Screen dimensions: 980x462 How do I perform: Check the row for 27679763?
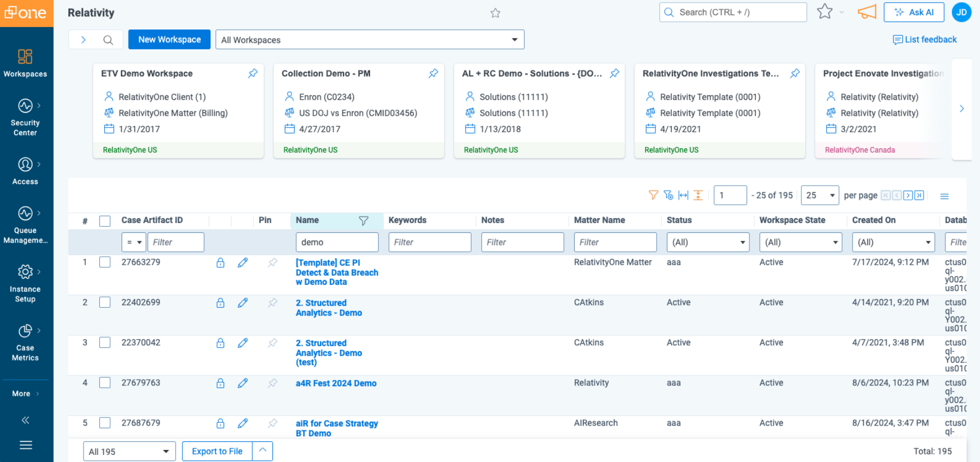coord(105,383)
